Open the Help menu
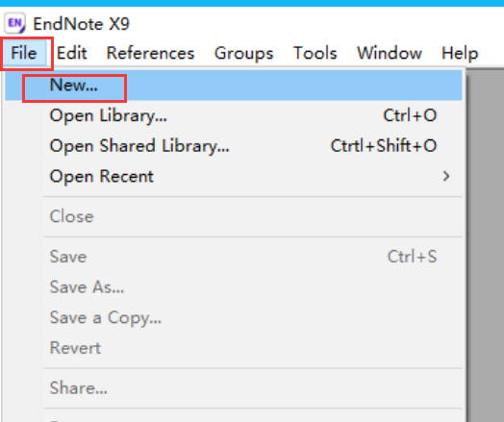This screenshot has width=504, height=422. tap(460, 53)
